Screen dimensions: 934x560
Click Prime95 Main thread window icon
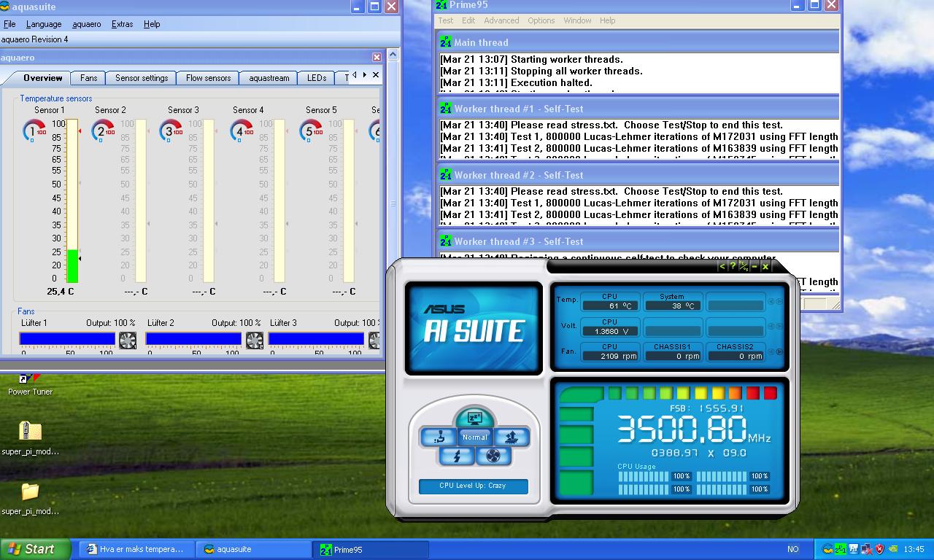(446, 42)
